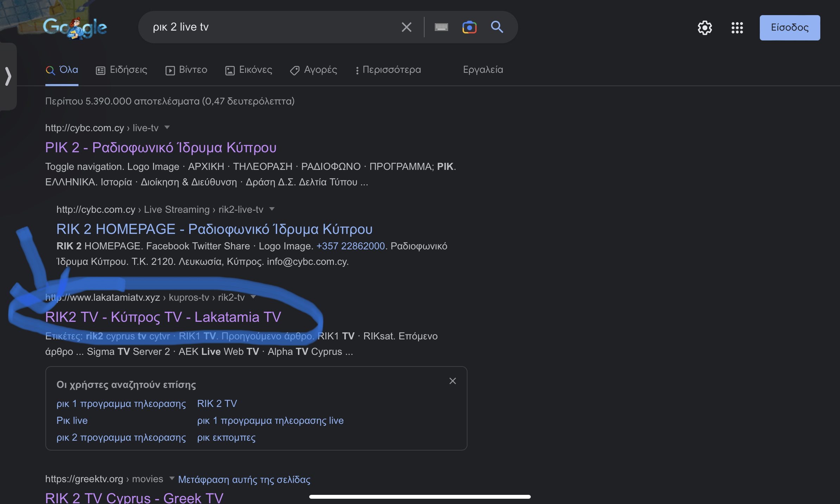Screen dimensions: 840x504
Task: Search ρικ 1 προγραμμα τηλεορασης suggestion
Action: point(121,403)
